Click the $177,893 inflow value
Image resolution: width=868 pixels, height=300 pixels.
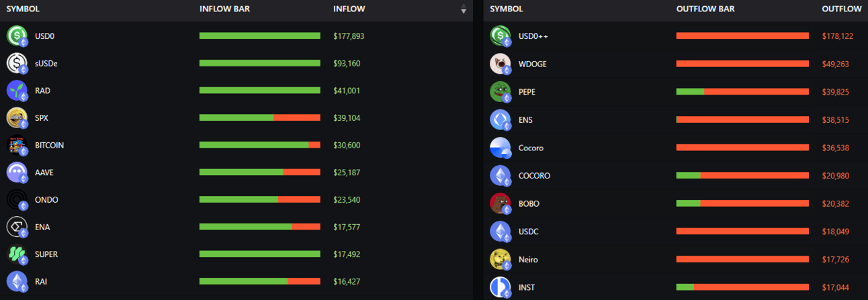[x=349, y=36]
